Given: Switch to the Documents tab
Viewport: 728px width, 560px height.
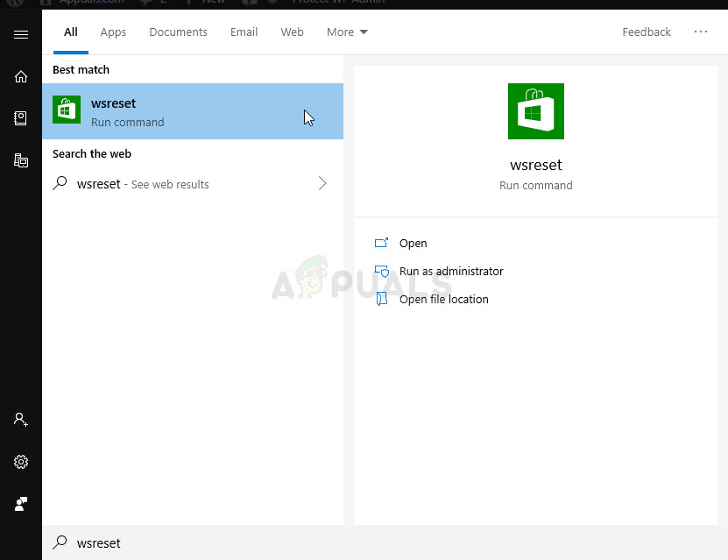Looking at the screenshot, I should 179,32.
